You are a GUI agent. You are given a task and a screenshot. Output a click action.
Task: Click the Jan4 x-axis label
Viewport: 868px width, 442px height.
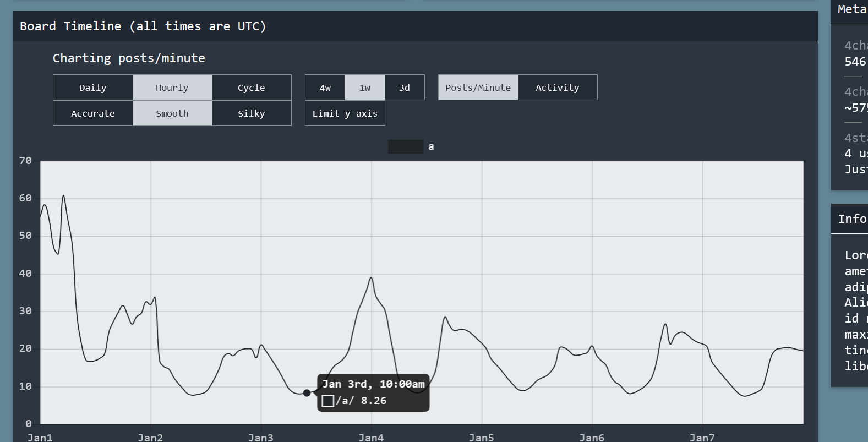tap(371, 438)
